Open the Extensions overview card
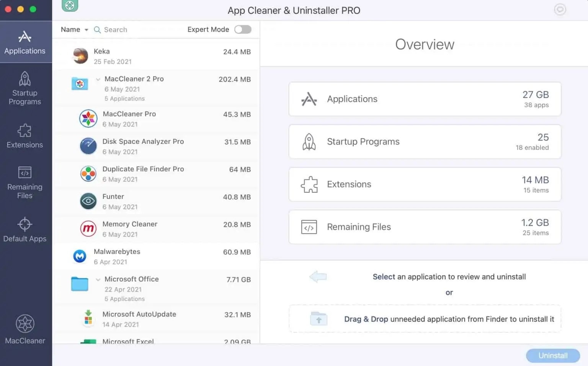This screenshot has height=366, width=588. [x=425, y=184]
